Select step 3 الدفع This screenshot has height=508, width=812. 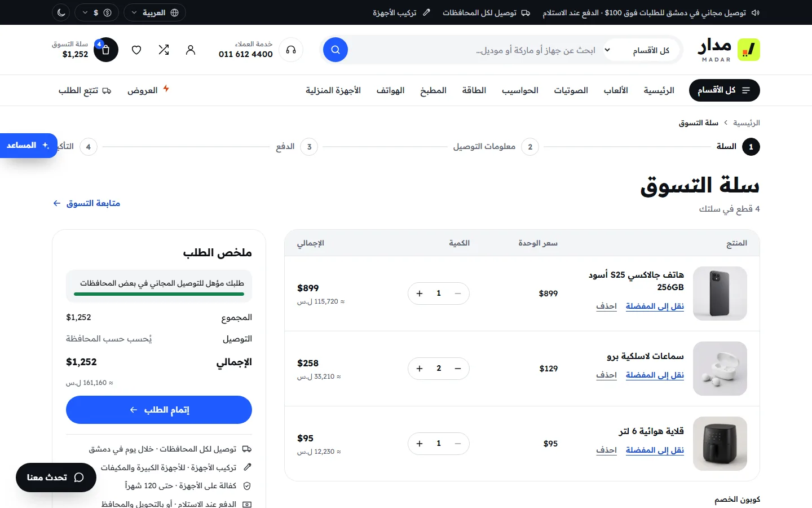click(297, 147)
